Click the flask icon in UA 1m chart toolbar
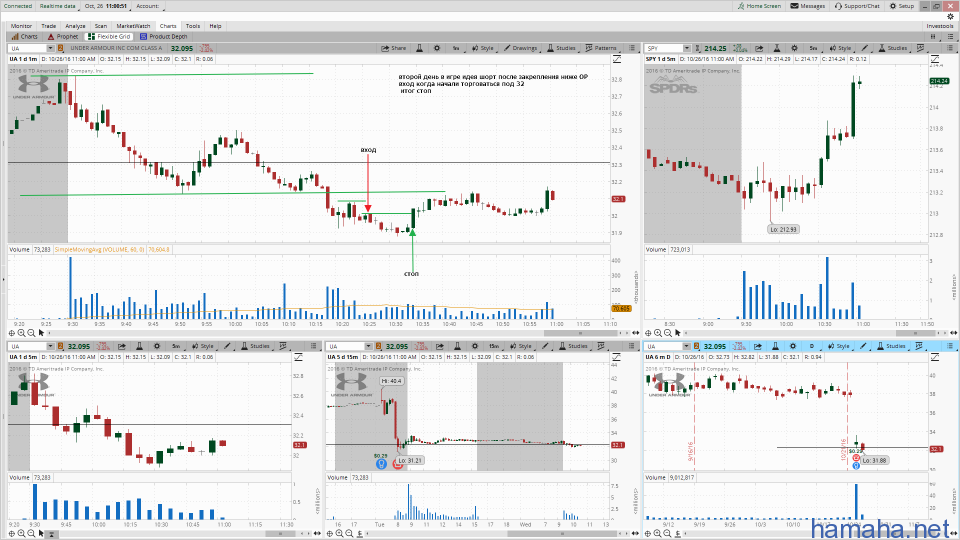 tap(419, 48)
